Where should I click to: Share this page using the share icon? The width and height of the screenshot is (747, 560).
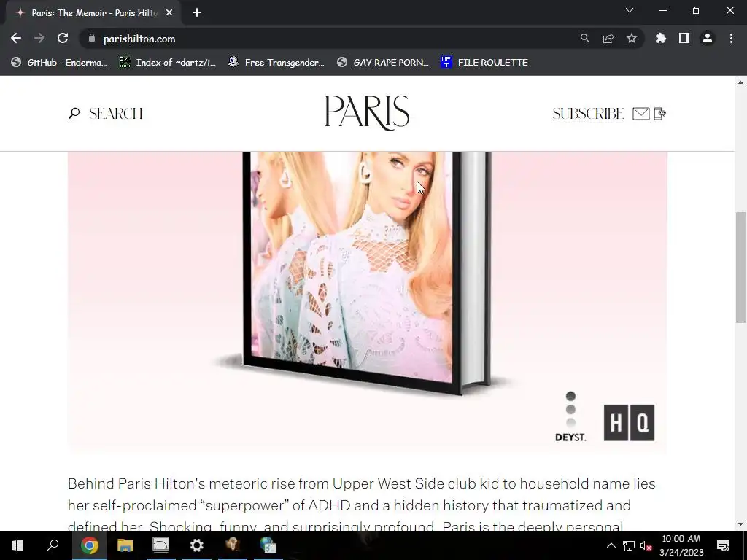[x=608, y=38]
